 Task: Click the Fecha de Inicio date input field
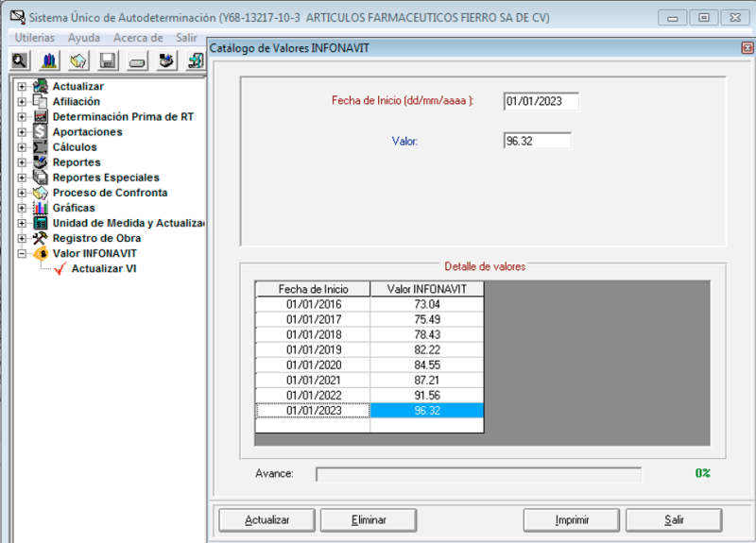pos(541,101)
